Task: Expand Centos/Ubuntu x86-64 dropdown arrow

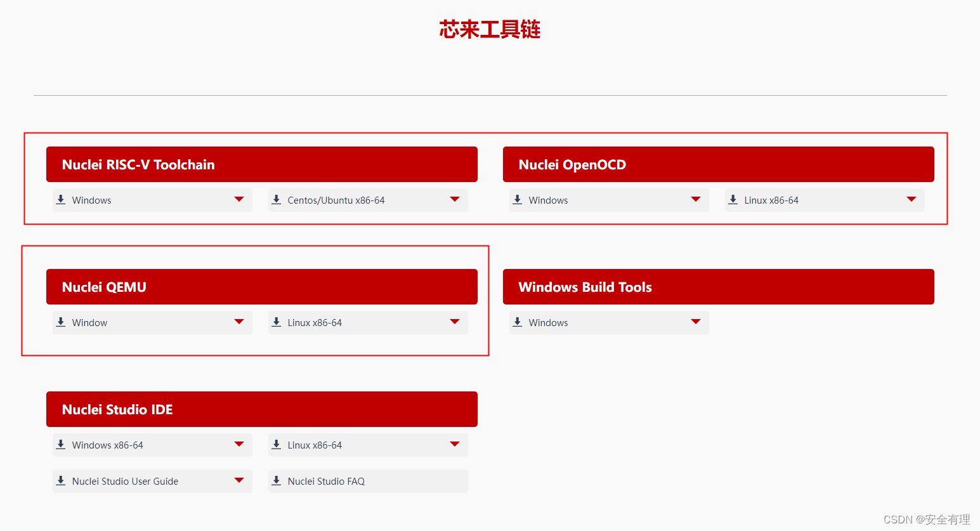Action: click(x=455, y=199)
